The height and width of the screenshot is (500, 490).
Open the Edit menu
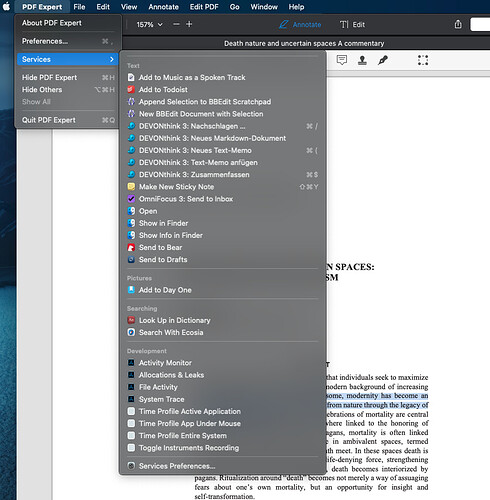(103, 7)
